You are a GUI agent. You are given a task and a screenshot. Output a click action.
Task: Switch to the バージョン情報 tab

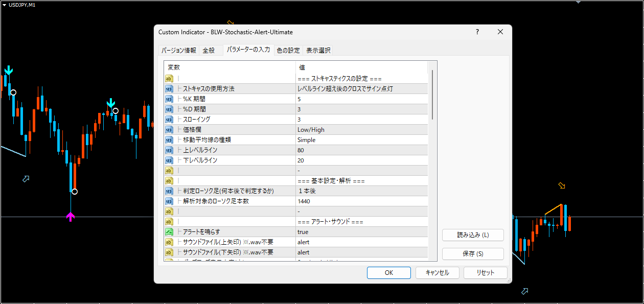click(178, 50)
